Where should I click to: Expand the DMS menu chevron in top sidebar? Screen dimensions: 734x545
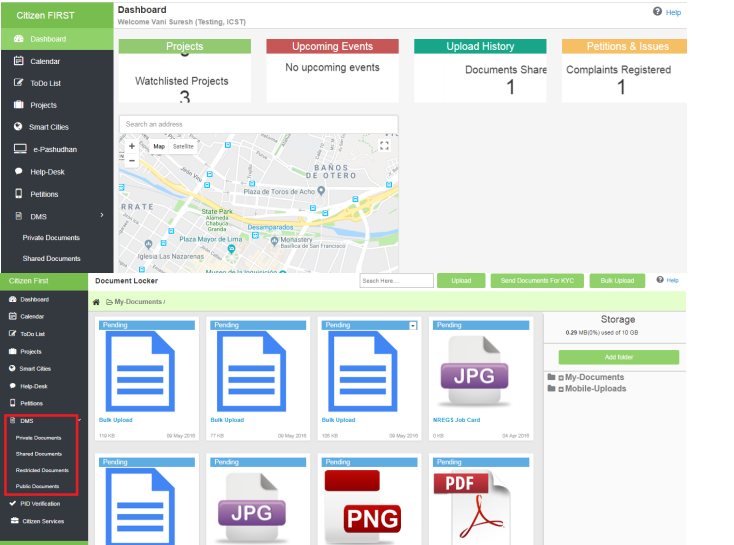click(x=102, y=215)
